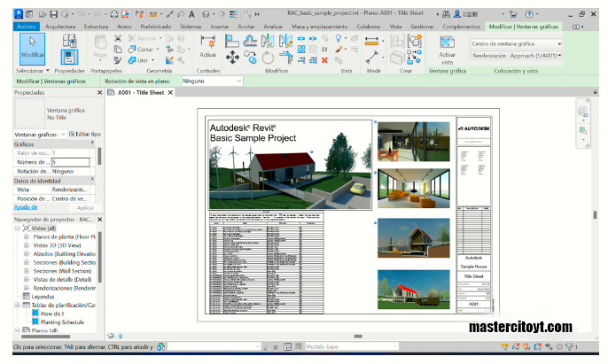This screenshot has height=364, width=608.
Task: Click the zoom icon on navigation bar
Action: click(x=582, y=131)
